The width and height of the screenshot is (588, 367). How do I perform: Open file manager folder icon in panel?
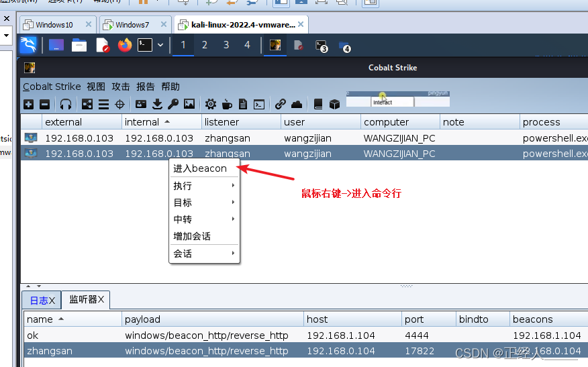[x=79, y=46]
